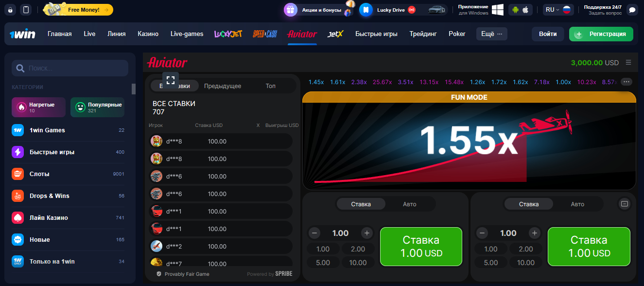Viewport: 644px width, 286px height.
Task: Open the Трейдинг menu item
Action: coord(422,34)
